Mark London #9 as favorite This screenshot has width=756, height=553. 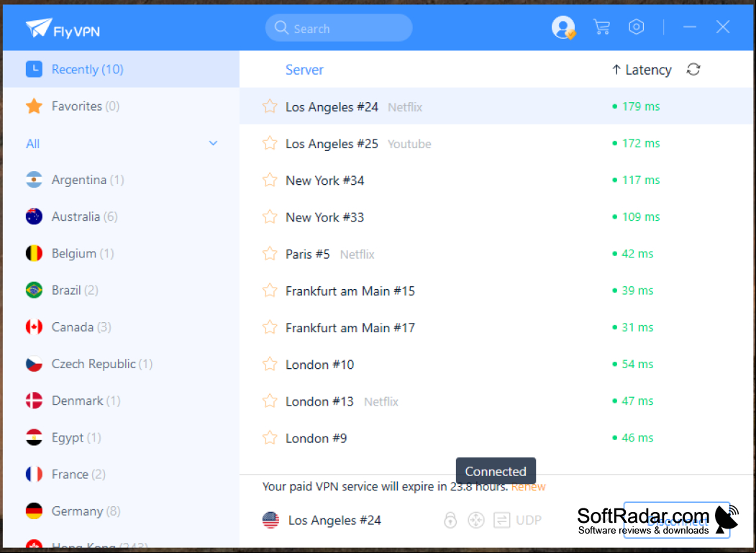[270, 438]
